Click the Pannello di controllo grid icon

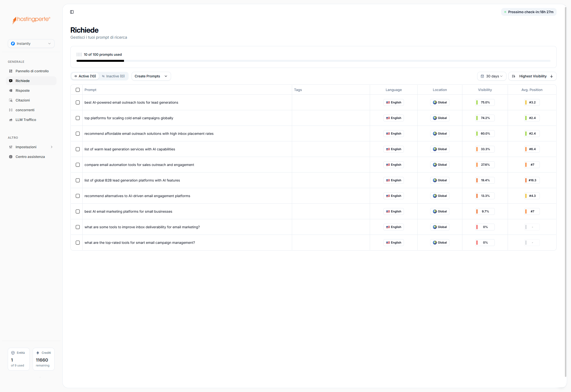click(11, 71)
